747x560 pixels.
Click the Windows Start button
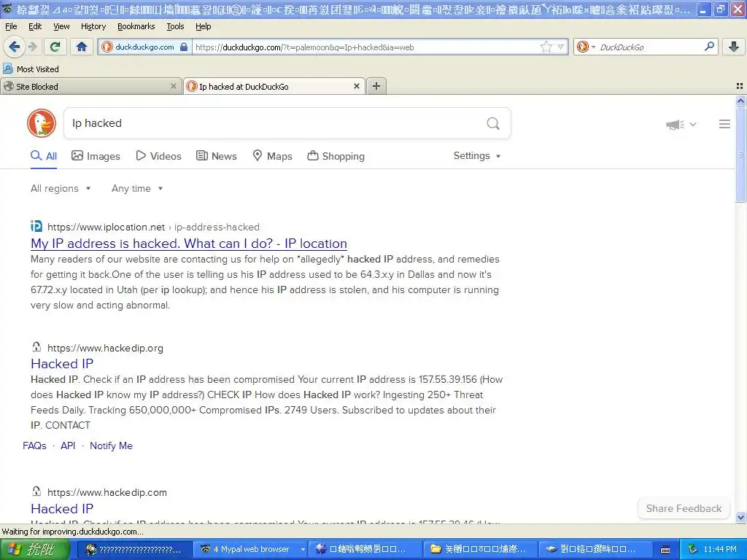coord(34,549)
